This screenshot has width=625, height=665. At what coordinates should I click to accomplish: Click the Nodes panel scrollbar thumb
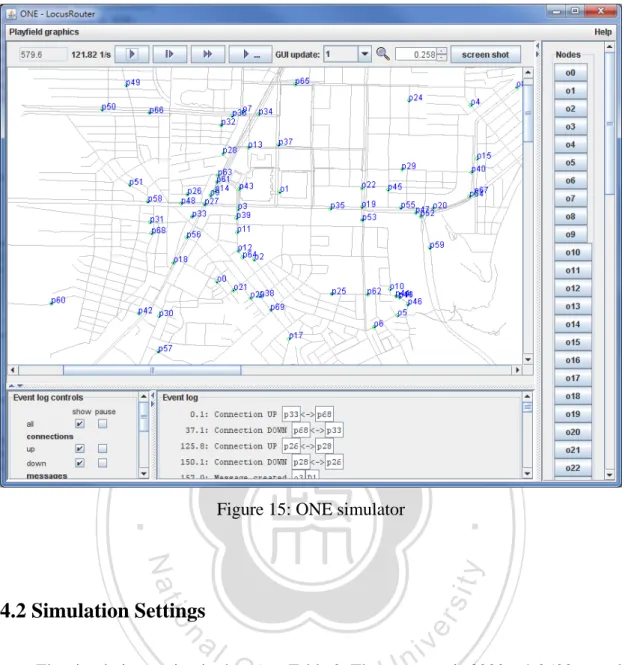click(609, 124)
